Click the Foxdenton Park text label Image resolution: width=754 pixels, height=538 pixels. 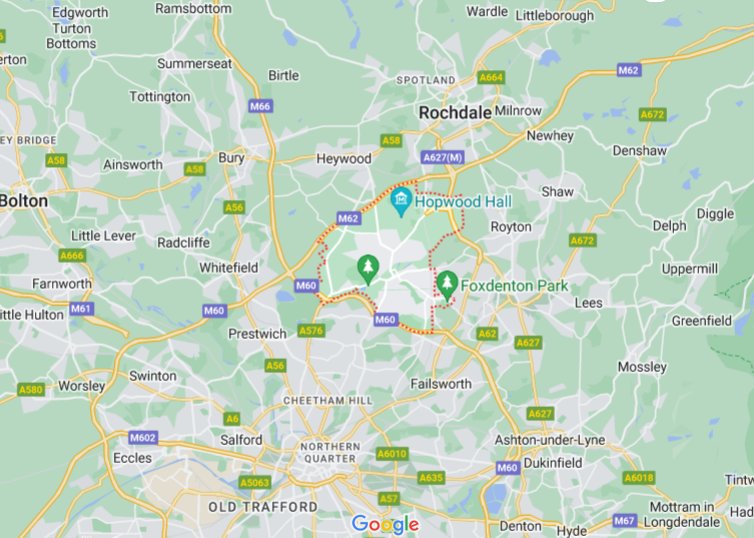pyautogui.click(x=514, y=286)
